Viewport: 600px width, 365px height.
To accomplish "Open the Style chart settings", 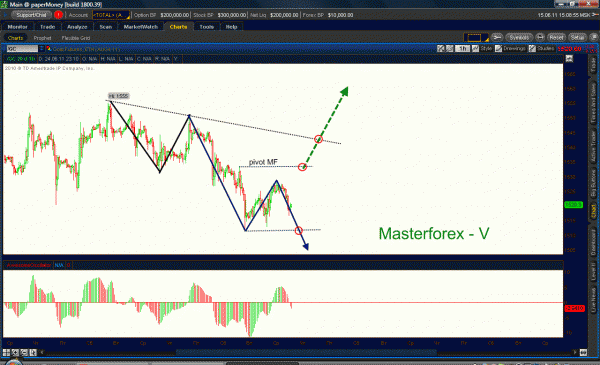I will coord(483,49).
